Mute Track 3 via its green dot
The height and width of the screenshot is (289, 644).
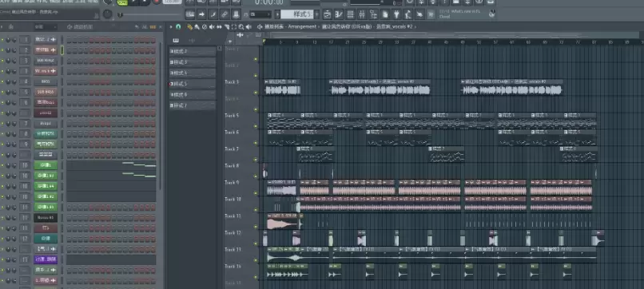256,93
